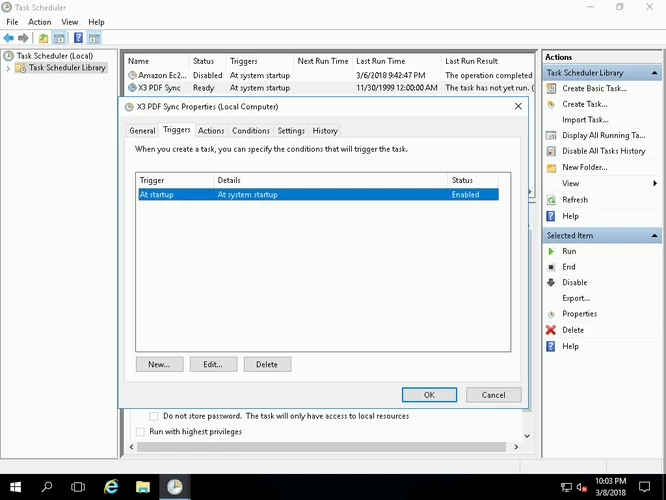This screenshot has height=500, width=666.
Task: Click the Edit... trigger button
Action: pyautogui.click(x=213, y=364)
